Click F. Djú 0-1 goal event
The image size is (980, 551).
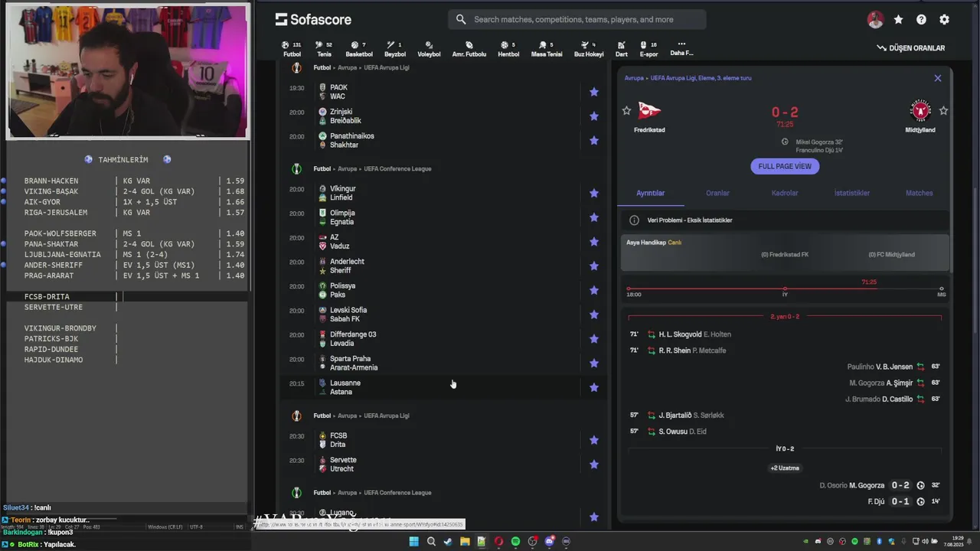[x=903, y=501]
